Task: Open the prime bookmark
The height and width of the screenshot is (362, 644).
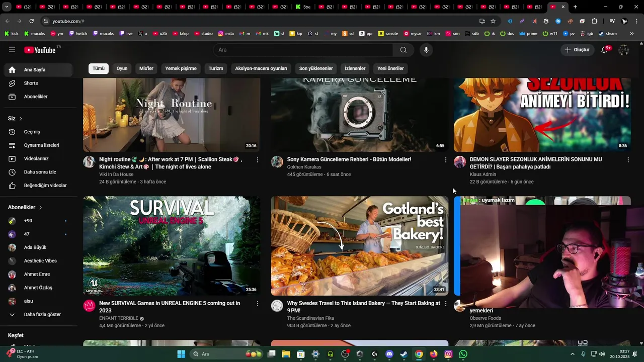Action: [528, 34]
